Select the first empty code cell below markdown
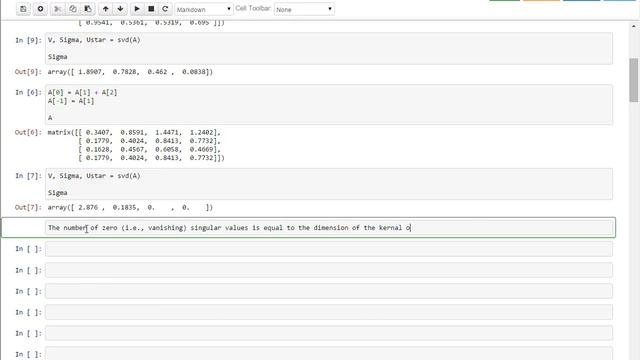Screen dimensions: 640x360 coord(329,249)
